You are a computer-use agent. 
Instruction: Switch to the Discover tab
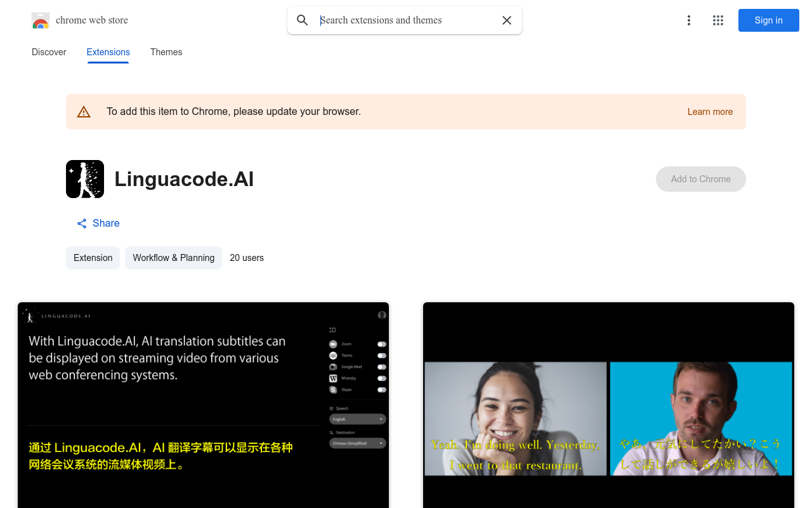[x=49, y=52]
